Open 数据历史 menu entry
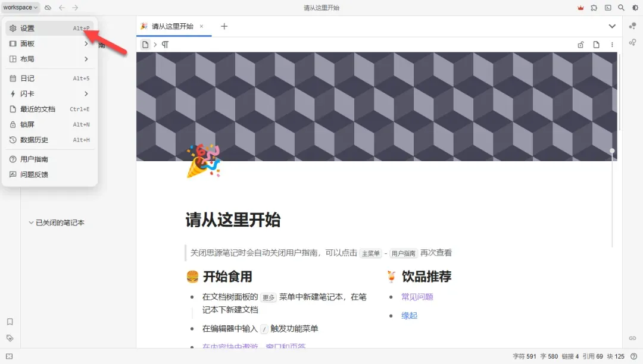 point(49,140)
